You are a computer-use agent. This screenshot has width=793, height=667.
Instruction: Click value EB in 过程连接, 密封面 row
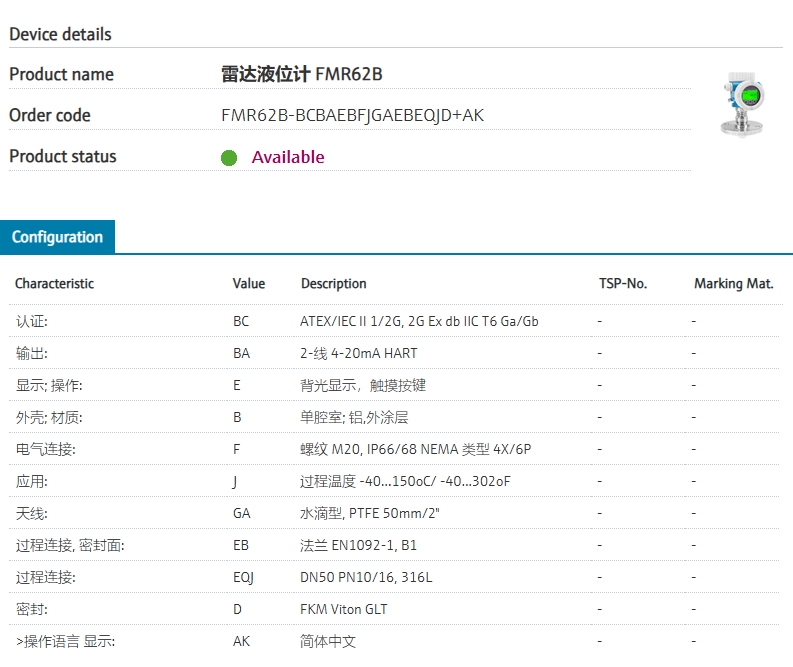(241, 545)
